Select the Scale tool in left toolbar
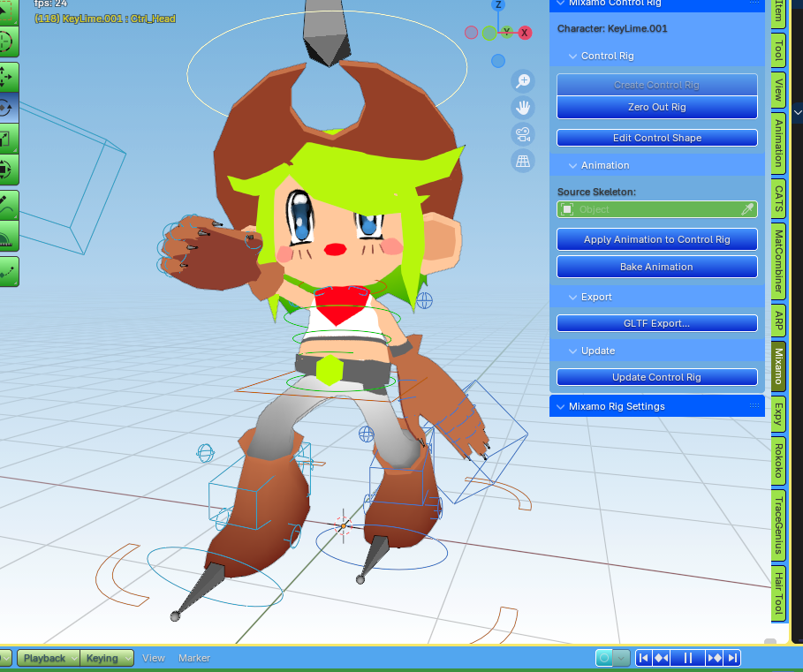 click(x=7, y=138)
